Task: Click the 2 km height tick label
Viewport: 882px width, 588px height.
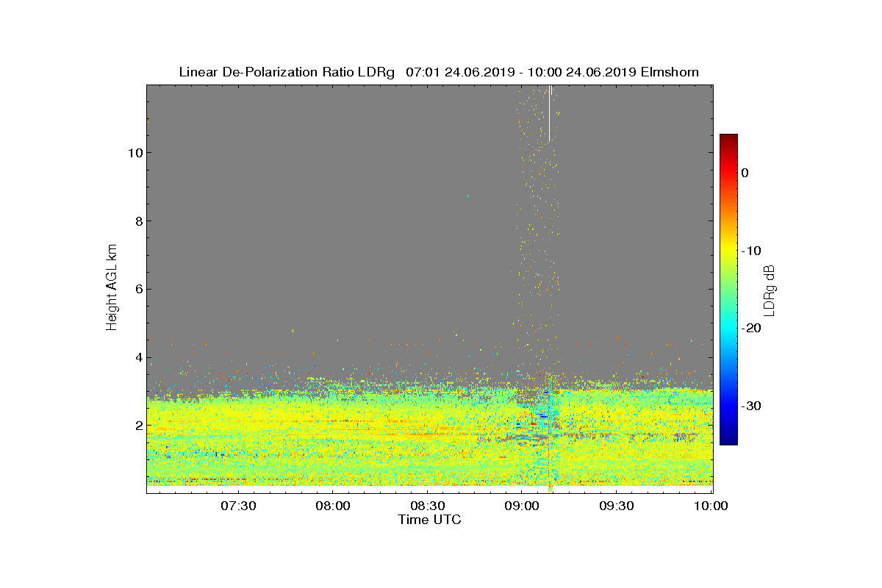Action: click(137, 426)
